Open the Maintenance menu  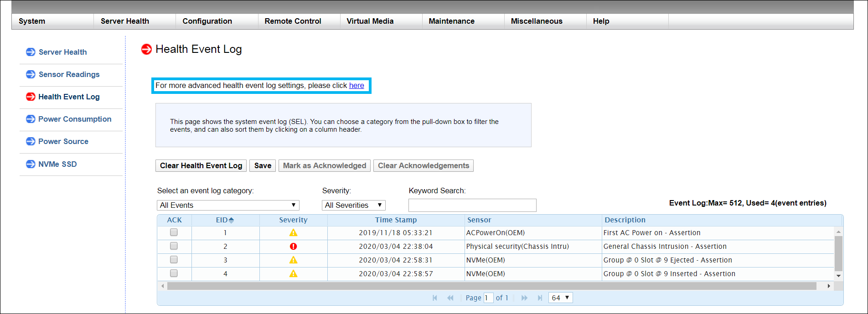451,21
